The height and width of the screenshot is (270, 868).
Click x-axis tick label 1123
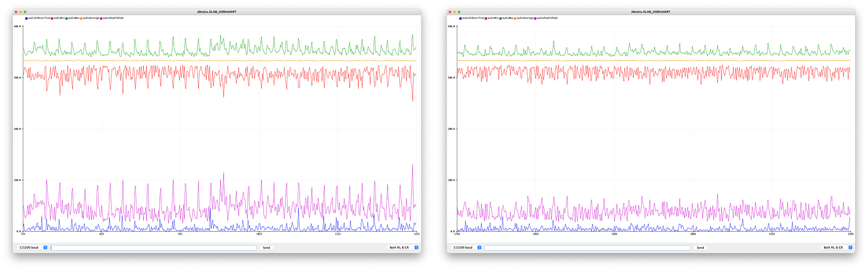tap(338, 234)
